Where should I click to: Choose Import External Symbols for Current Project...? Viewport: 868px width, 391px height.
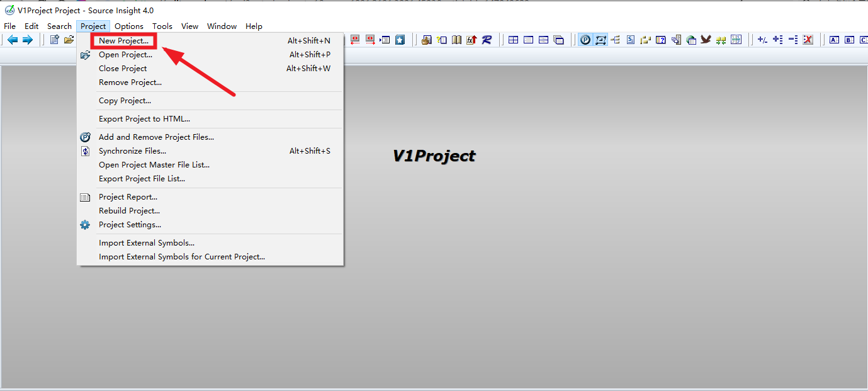click(x=210, y=257)
